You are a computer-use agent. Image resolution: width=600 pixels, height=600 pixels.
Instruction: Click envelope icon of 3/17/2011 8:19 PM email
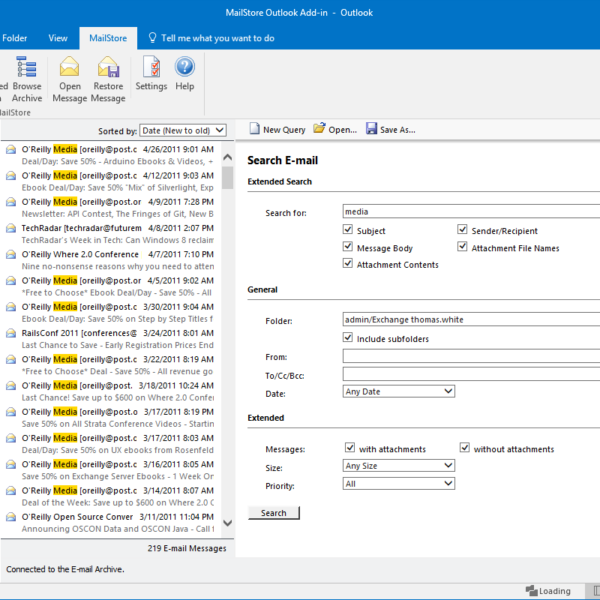(11, 412)
